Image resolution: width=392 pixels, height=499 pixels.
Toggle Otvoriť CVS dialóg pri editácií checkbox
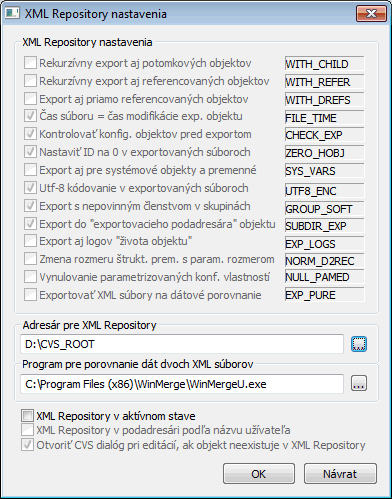(x=28, y=445)
